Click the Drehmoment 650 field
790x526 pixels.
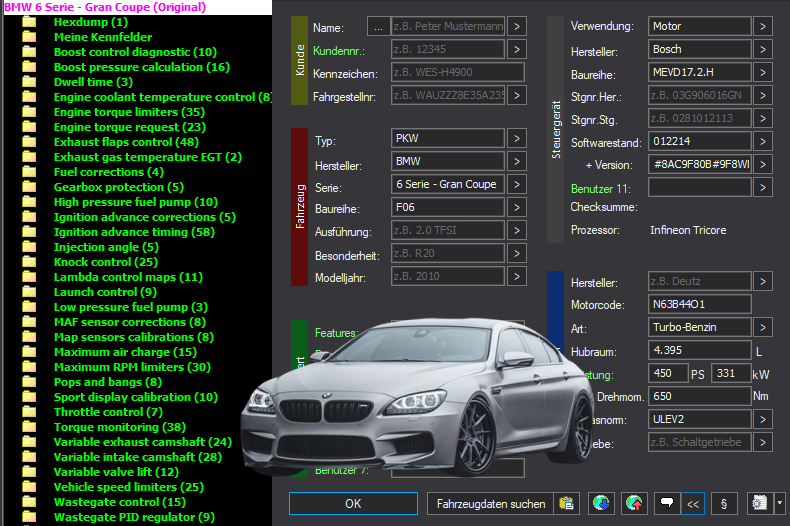click(699, 396)
